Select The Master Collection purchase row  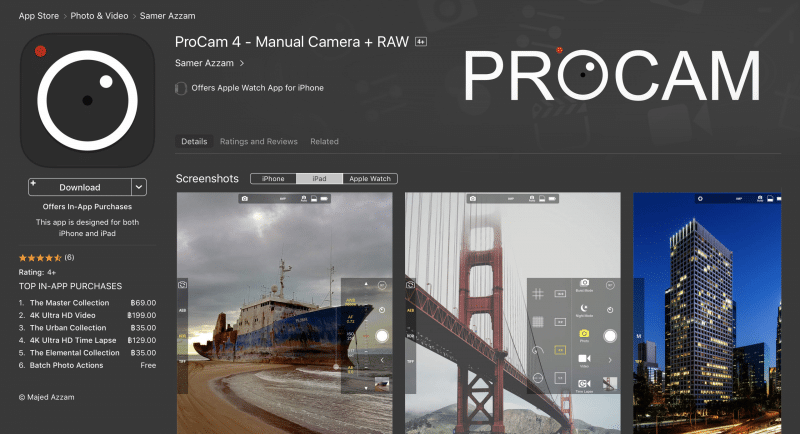(x=87, y=303)
